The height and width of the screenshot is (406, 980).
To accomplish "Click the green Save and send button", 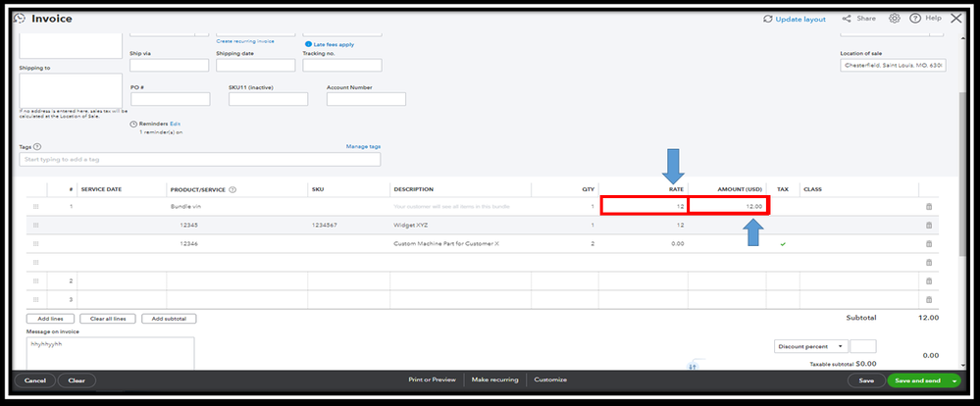I will [917, 381].
